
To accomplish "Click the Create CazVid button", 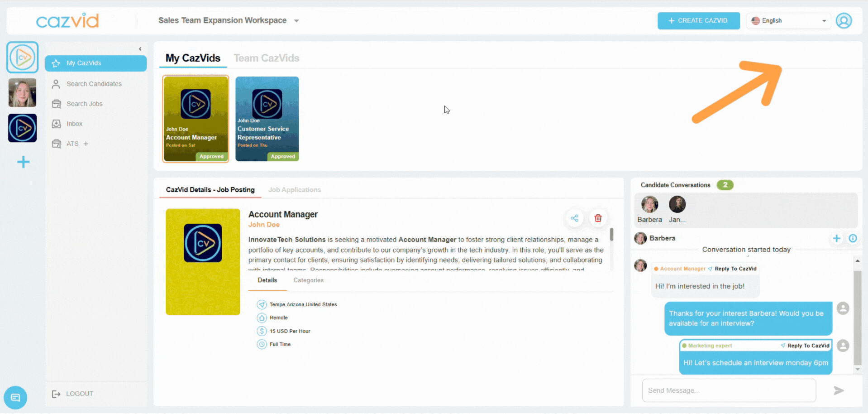I will 698,21.
